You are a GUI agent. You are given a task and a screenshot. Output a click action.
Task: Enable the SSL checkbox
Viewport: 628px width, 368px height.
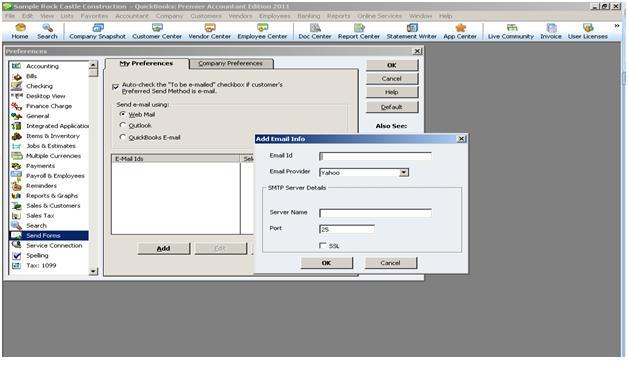pyautogui.click(x=323, y=245)
